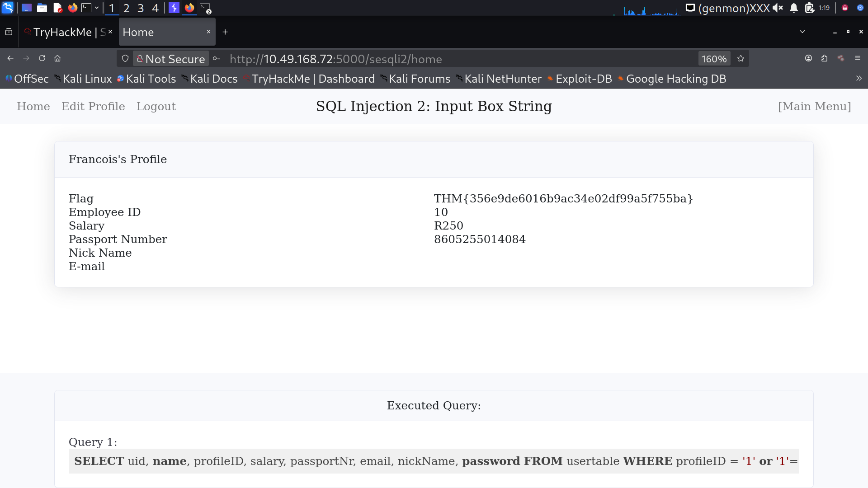The height and width of the screenshot is (488, 868).
Task: Open the extensions puzzle icon
Action: [824, 58]
